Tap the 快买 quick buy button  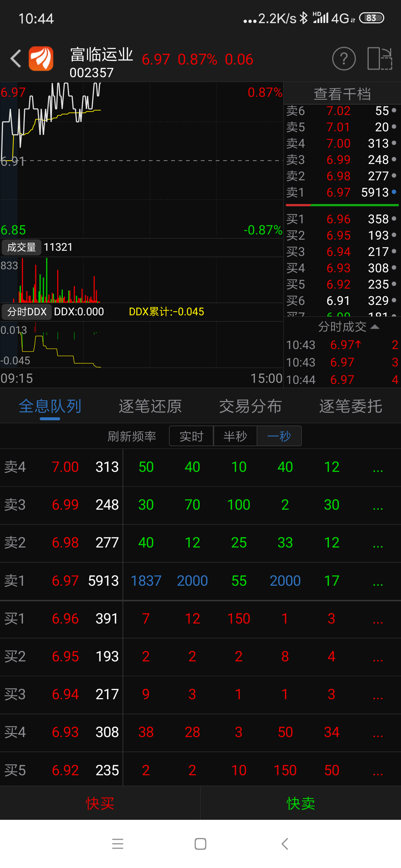[x=100, y=803]
